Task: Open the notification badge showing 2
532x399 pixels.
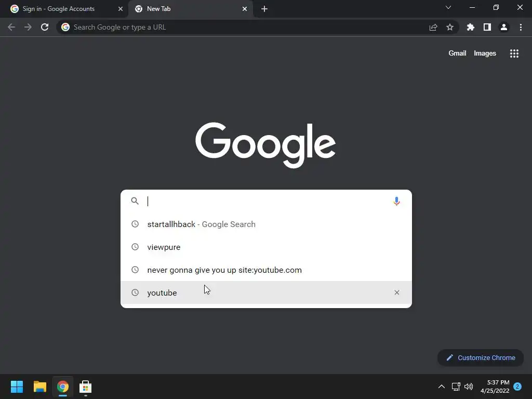Action: (x=517, y=387)
